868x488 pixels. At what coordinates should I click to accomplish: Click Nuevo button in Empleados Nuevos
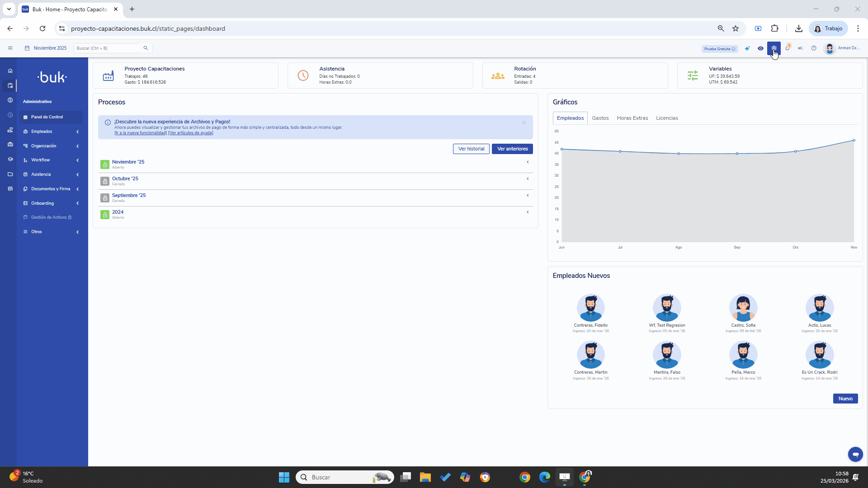pos(845,399)
